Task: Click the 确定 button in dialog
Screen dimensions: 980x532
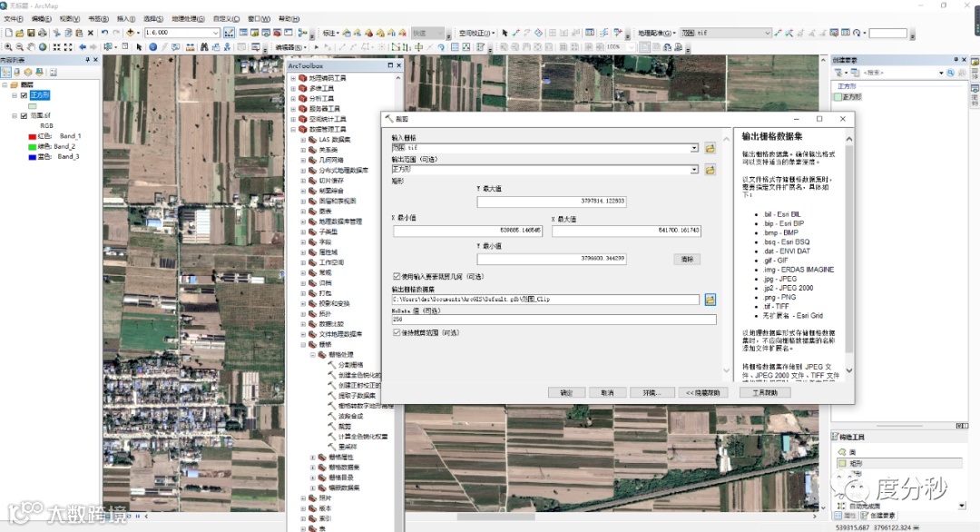Action: [566, 392]
